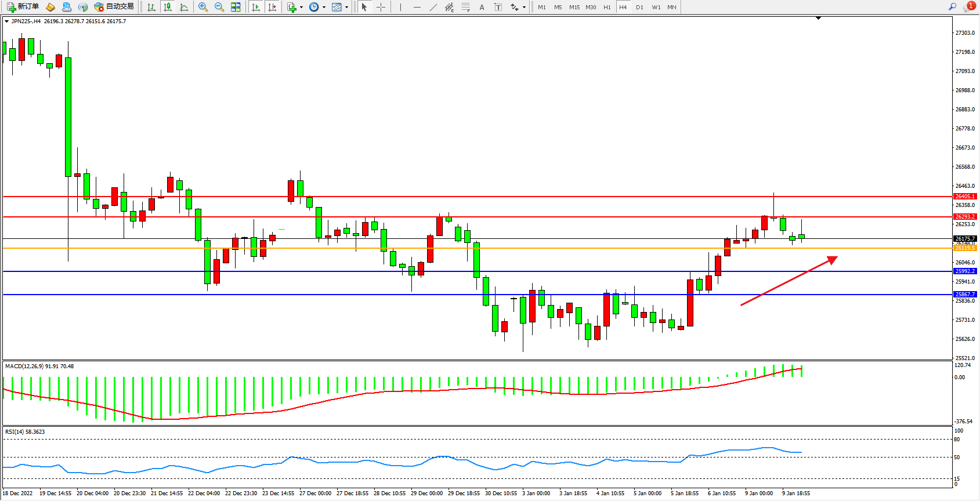Switch to line chart mode

click(184, 7)
